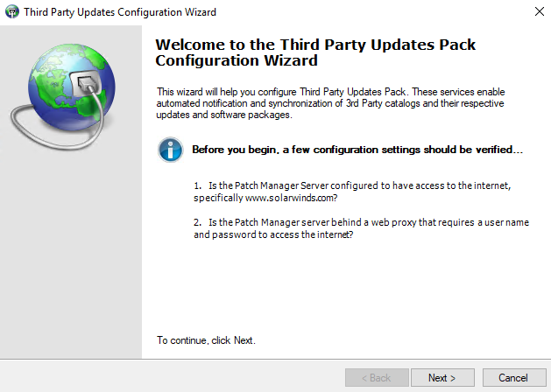This screenshot has height=392, width=551.
Task: Click the Next button
Action: pyautogui.click(x=442, y=378)
